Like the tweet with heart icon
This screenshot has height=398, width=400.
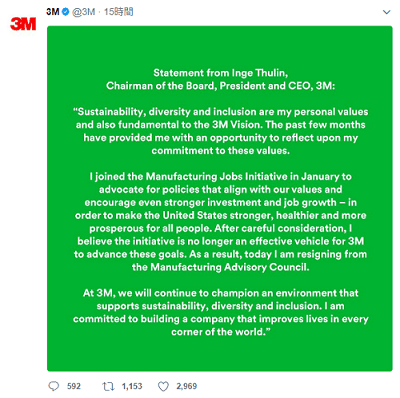163,386
